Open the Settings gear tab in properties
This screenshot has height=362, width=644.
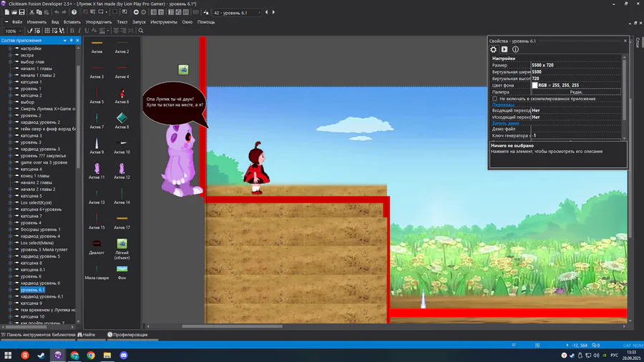493,49
